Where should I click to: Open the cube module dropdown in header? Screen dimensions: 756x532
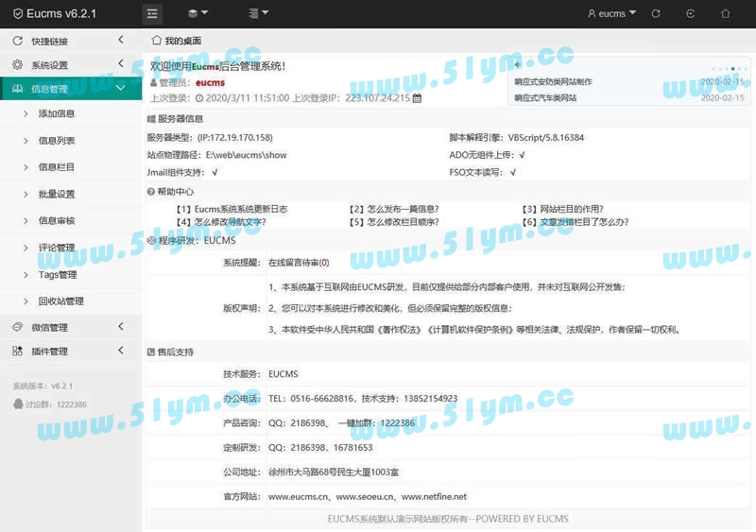tap(198, 13)
